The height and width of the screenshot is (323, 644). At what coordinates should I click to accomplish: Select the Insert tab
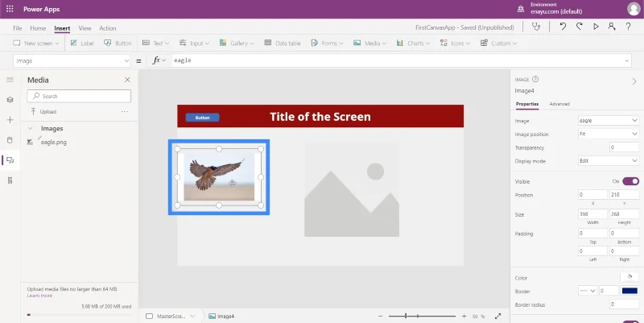pos(62,28)
